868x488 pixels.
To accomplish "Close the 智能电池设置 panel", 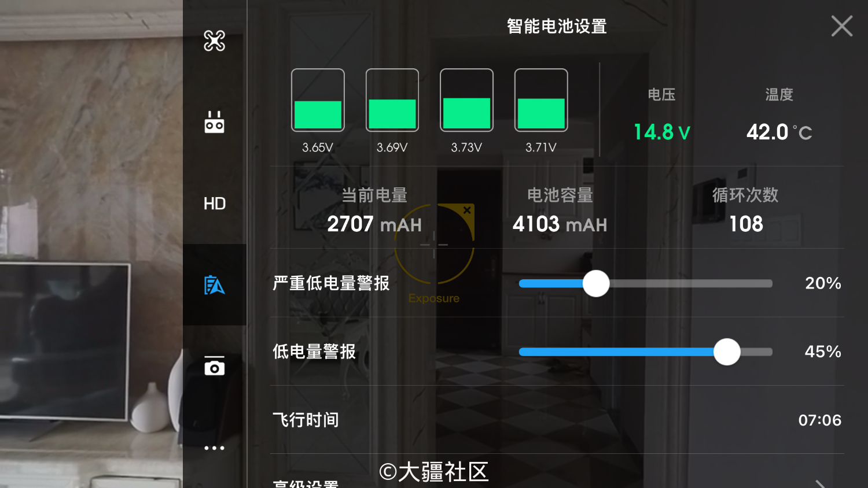I will pyautogui.click(x=841, y=26).
